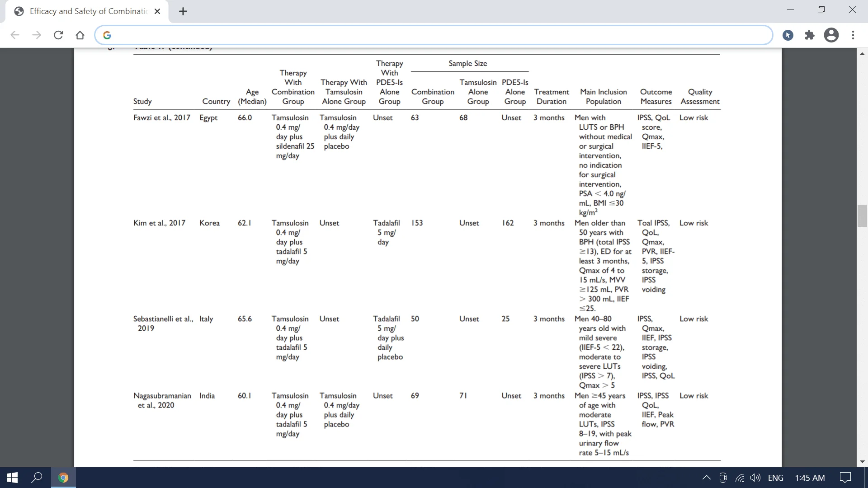Select the Efficacy and Safety of Combination tab

tap(87, 11)
